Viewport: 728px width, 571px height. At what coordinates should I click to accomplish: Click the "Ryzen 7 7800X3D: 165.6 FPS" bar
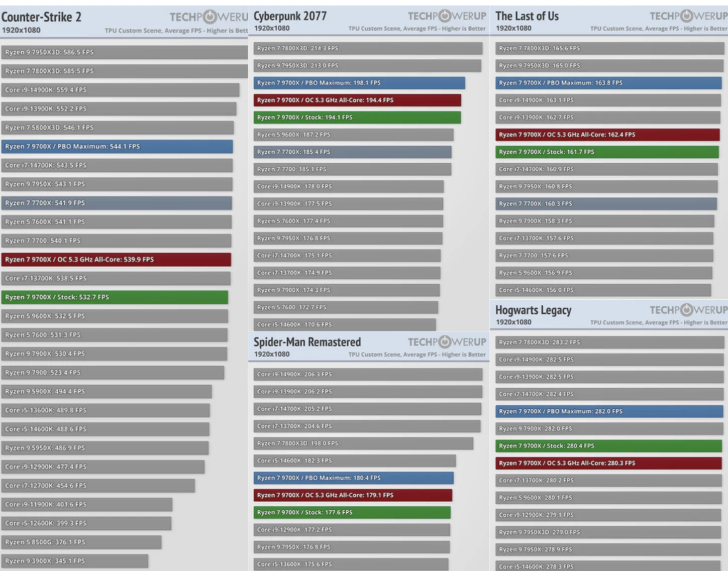610,48
